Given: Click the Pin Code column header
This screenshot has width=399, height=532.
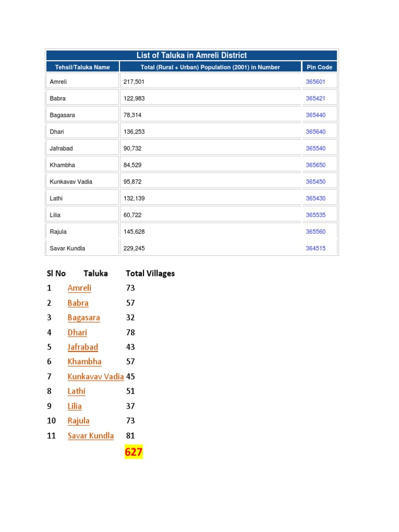Looking at the screenshot, I should pos(320,67).
